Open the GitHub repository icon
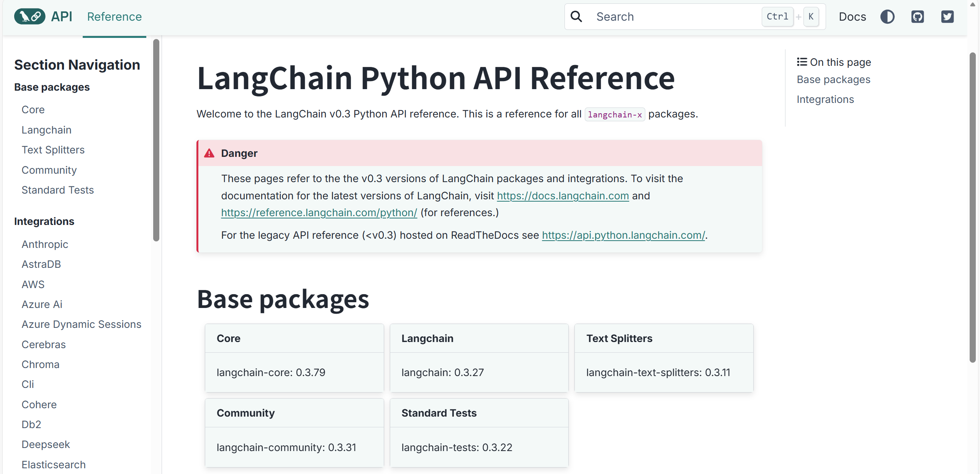Screen dimensions: 980x474 point(918,16)
